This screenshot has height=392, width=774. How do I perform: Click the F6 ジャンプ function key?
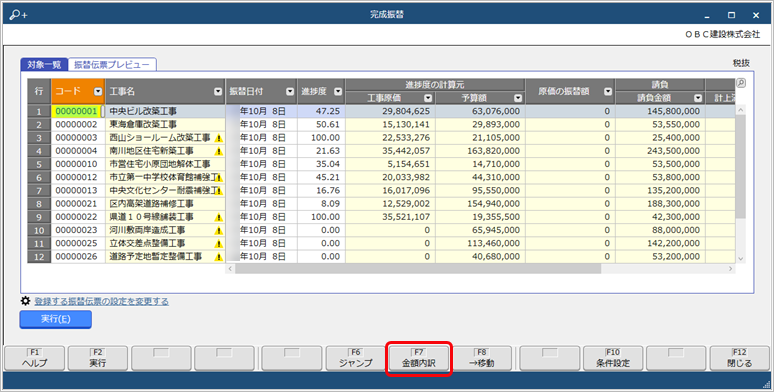click(x=355, y=358)
